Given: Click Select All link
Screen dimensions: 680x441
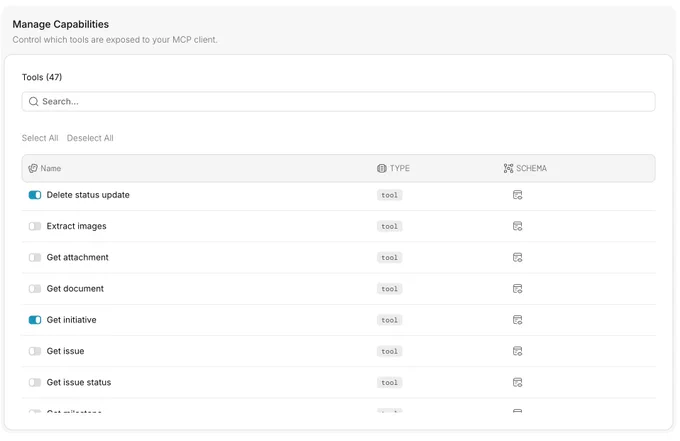Looking at the screenshot, I should (40, 138).
